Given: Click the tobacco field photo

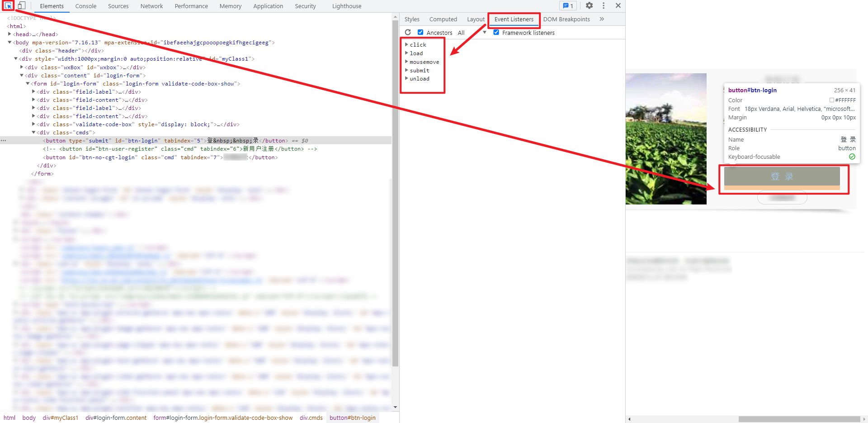Looking at the screenshot, I should (x=666, y=139).
